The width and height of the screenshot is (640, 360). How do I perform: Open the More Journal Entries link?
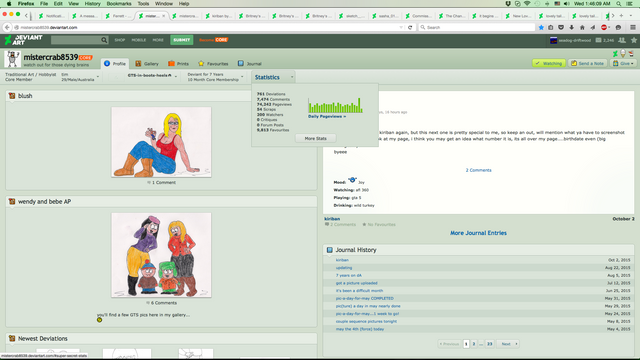478,233
